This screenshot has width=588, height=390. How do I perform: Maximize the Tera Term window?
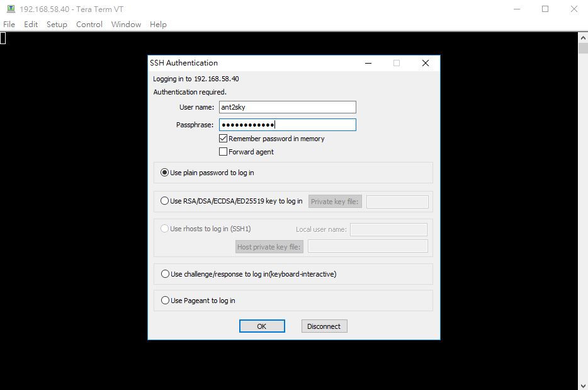(545, 9)
